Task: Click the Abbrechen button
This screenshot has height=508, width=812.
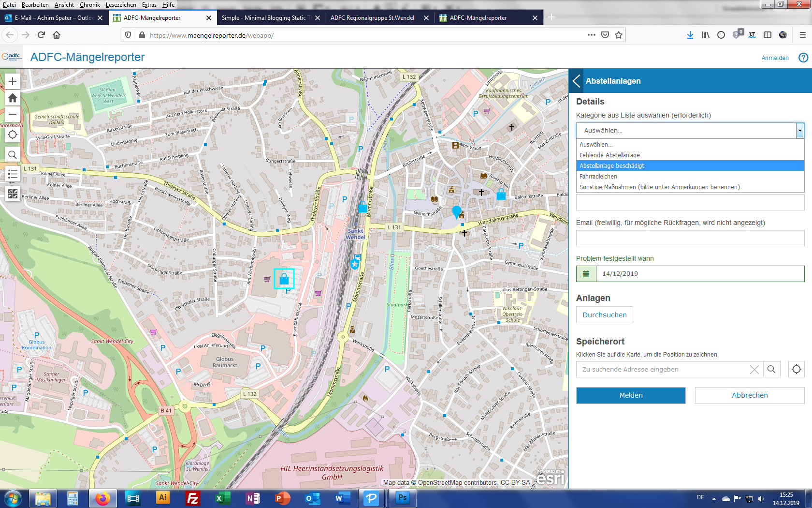Action: 750,395
